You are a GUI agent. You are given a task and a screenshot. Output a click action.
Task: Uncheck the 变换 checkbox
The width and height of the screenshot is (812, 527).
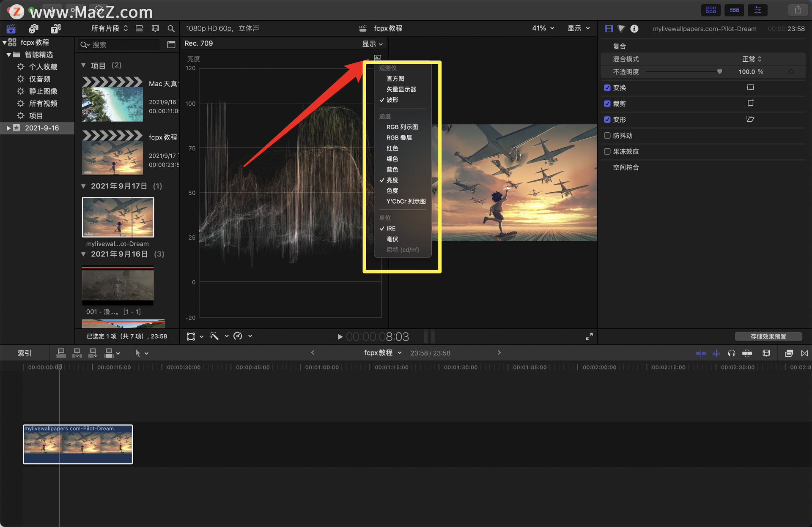point(607,87)
